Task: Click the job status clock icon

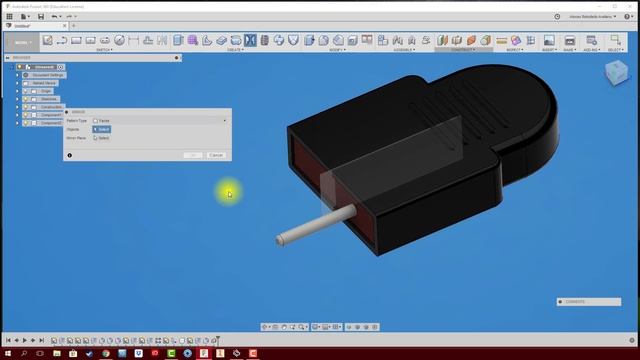Action: [x=557, y=17]
